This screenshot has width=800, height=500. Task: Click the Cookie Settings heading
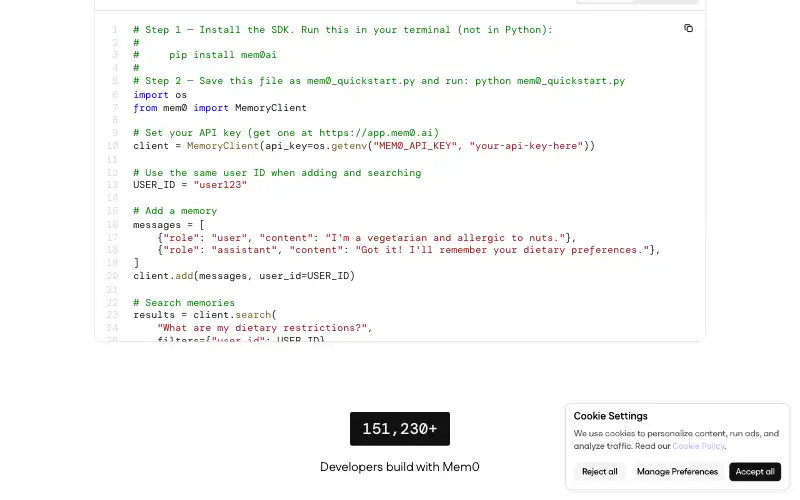(x=610, y=416)
